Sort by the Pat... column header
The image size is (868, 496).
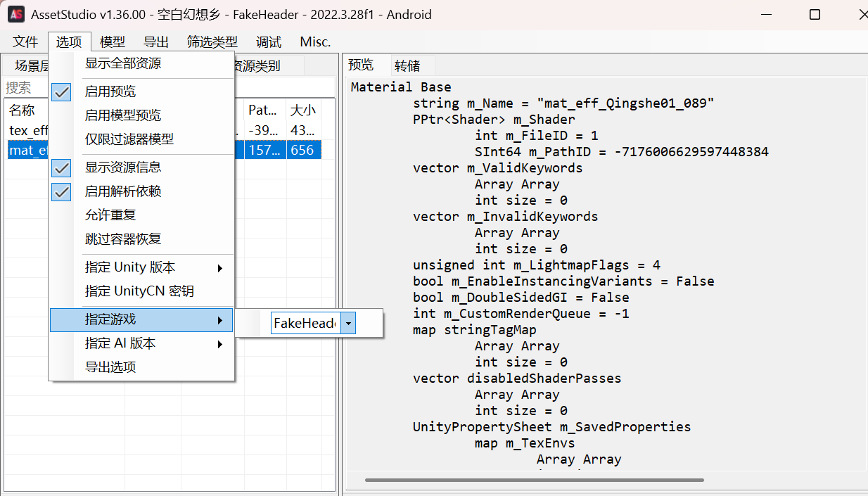click(x=264, y=110)
